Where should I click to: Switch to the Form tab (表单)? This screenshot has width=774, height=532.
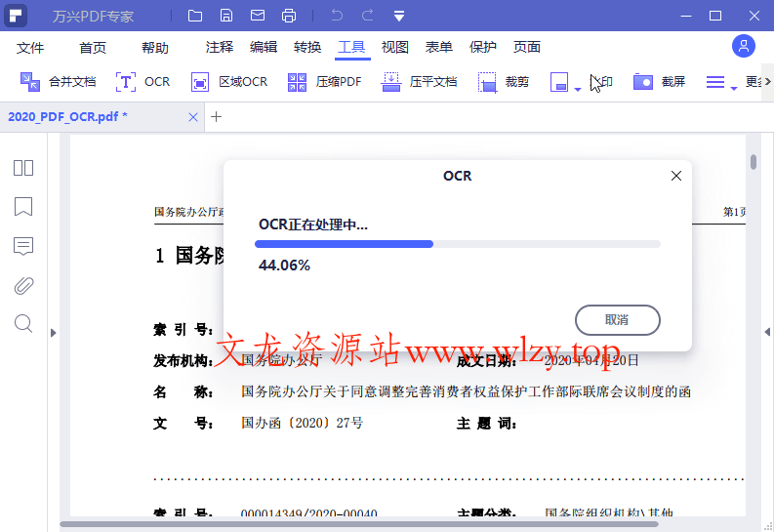439,47
